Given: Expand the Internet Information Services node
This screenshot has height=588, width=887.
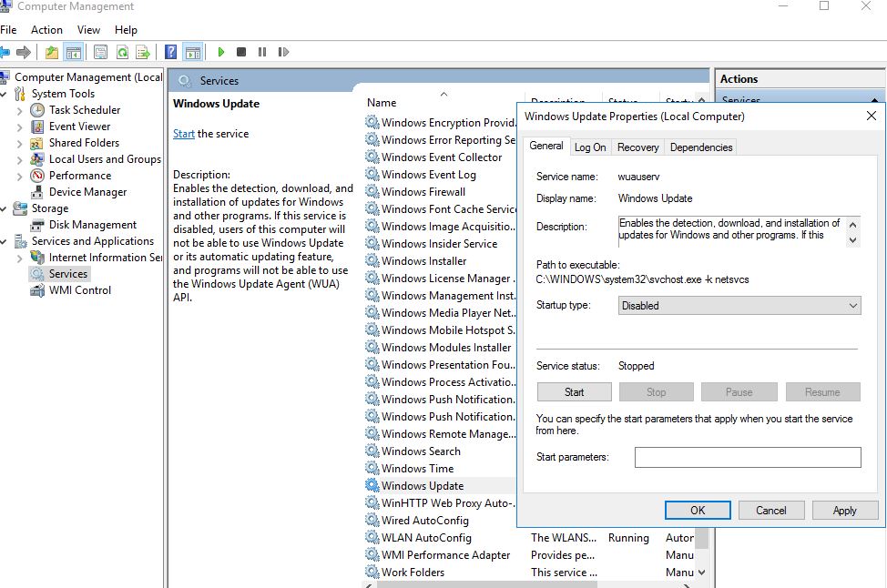Looking at the screenshot, I should (x=20, y=259).
